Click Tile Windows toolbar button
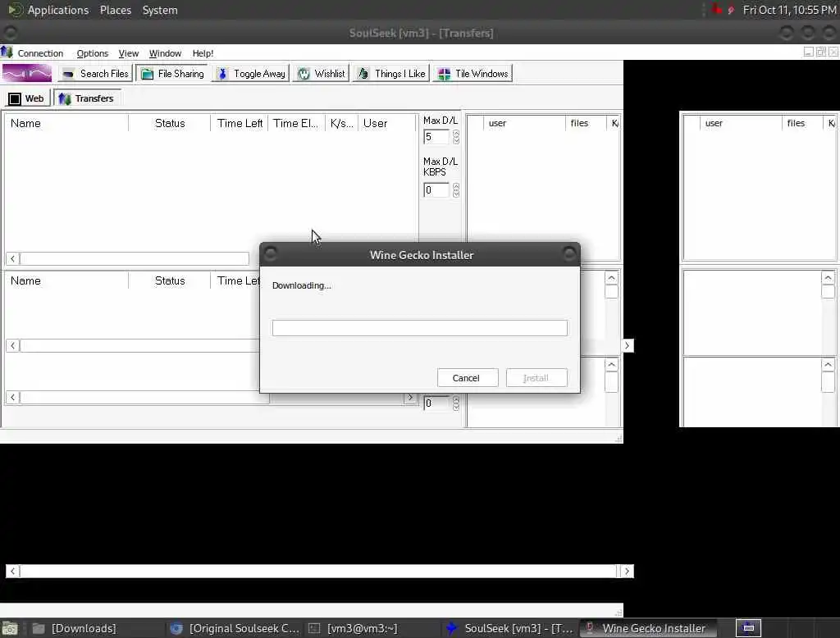 coord(472,73)
